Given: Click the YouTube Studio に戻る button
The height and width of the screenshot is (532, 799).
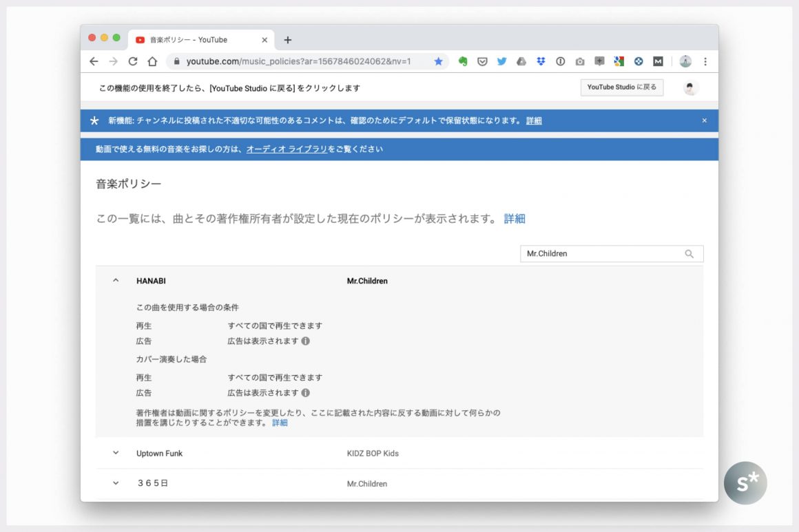Looking at the screenshot, I should pos(621,87).
